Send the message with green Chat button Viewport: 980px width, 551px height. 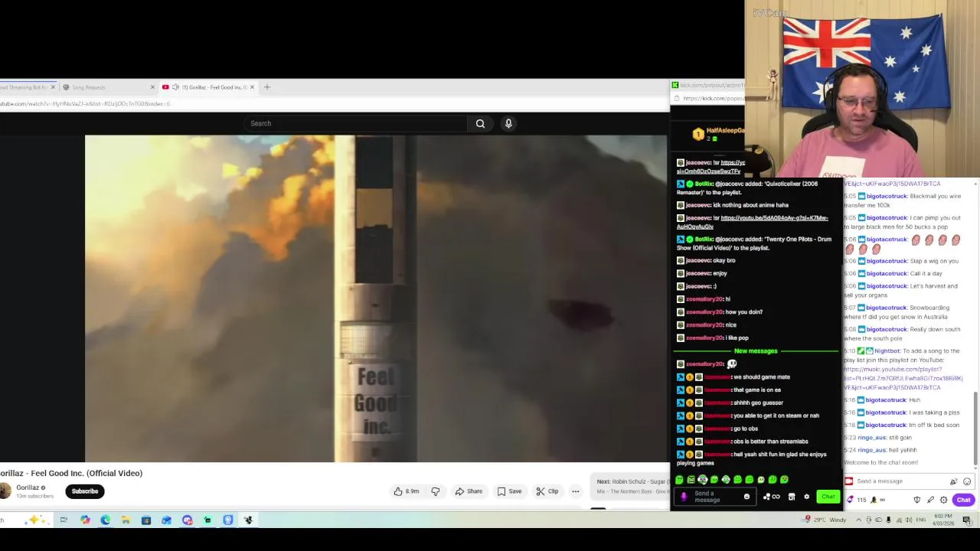click(828, 497)
